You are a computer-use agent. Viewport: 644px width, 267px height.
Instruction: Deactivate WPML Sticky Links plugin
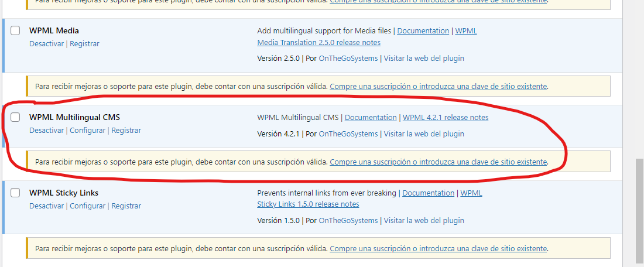click(46, 206)
